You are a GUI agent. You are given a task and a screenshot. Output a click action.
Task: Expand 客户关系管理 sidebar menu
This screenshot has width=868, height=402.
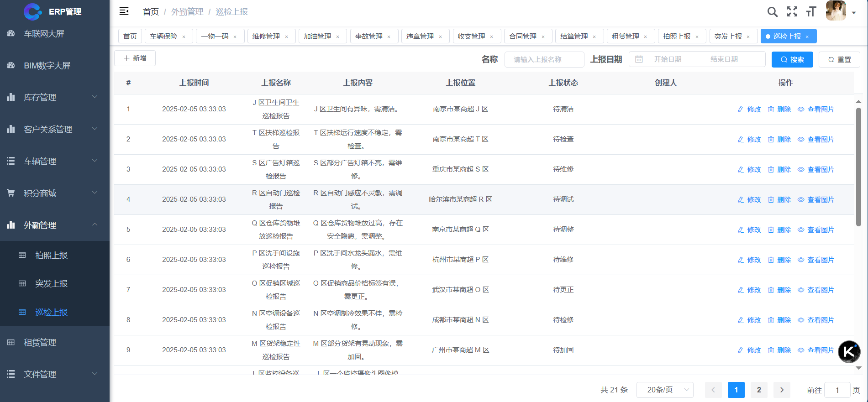pyautogui.click(x=55, y=129)
